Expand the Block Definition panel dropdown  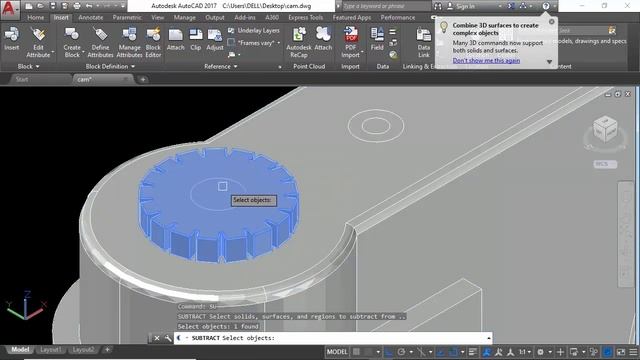110,66
